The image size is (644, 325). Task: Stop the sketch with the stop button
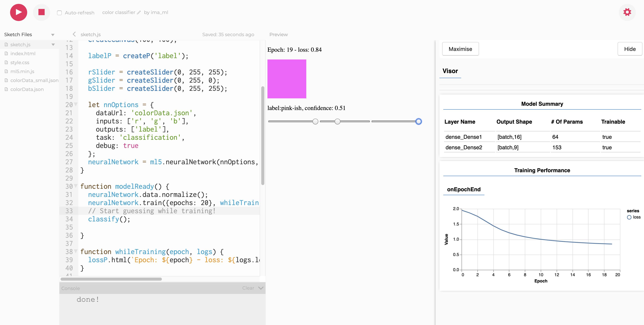[x=42, y=12]
